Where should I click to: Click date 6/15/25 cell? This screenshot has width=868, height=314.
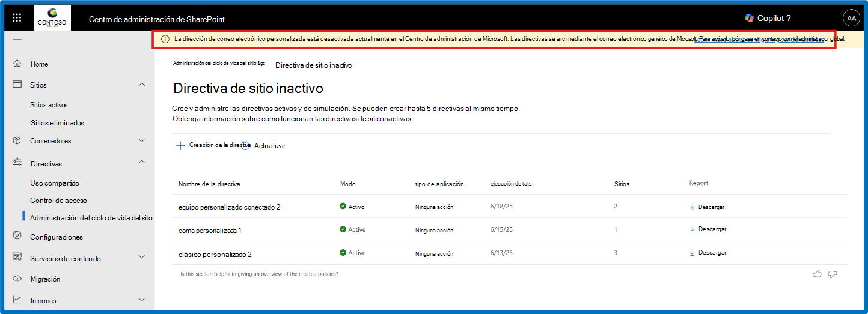[501, 229]
